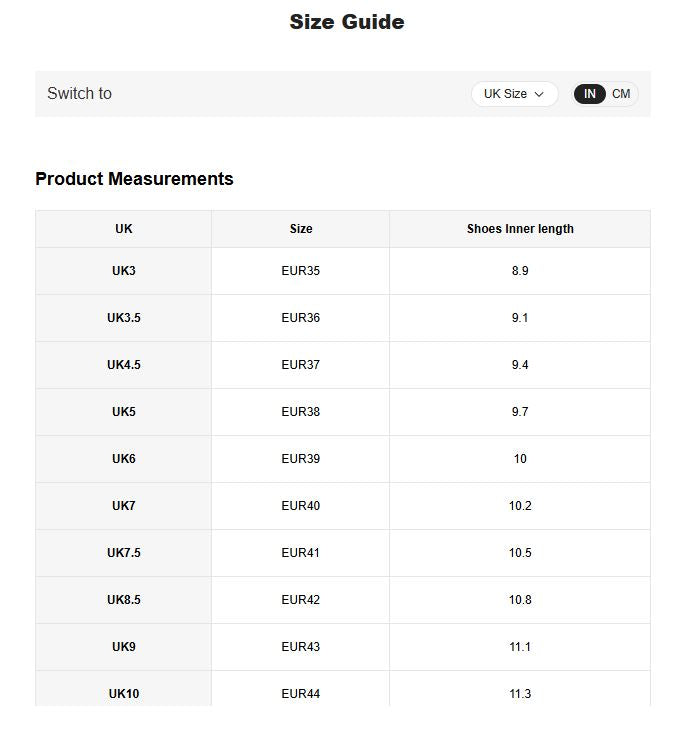696x732 pixels.
Task: Open the UK Size dropdown
Action: [514, 94]
